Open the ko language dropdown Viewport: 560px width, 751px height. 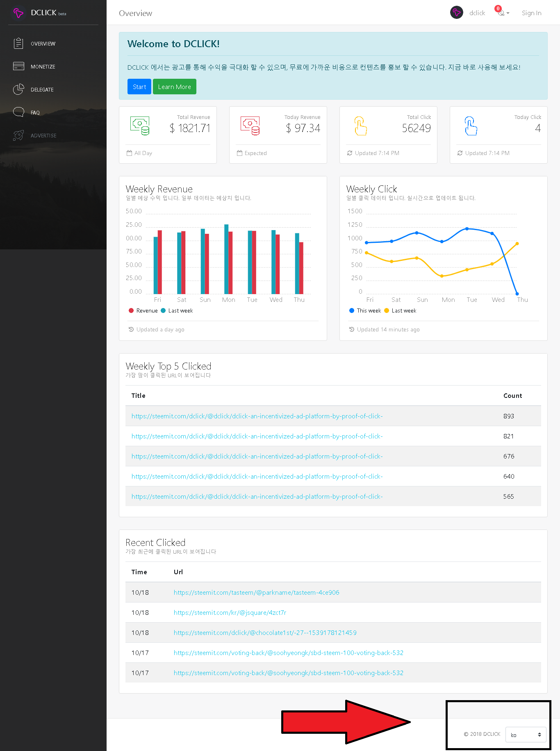coord(526,735)
